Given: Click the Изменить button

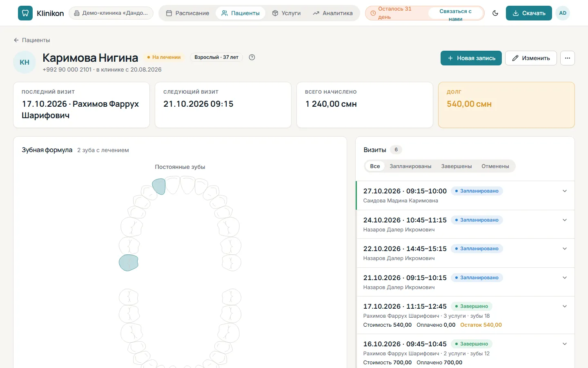Looking at the screenshot, I should pos(531,58).
